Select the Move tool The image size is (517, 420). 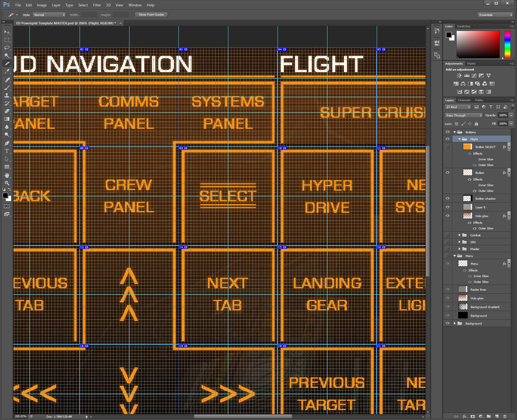(7, 32)
